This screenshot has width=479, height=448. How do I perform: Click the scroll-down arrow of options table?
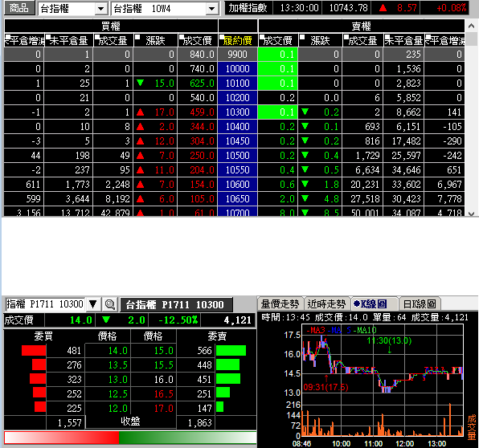point(471,214)
